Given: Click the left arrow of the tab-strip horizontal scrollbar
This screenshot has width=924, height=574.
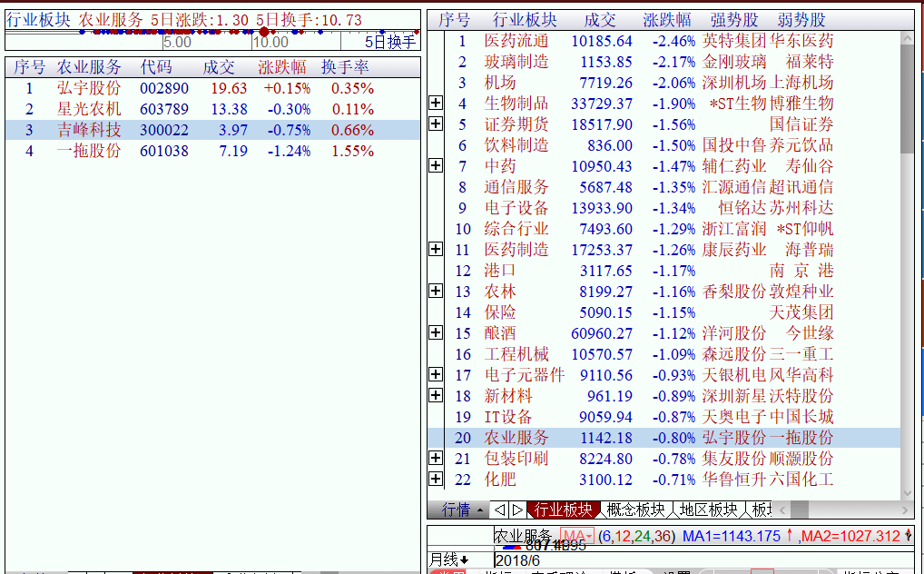Looking at the screenshot, I should coord(782,510).
